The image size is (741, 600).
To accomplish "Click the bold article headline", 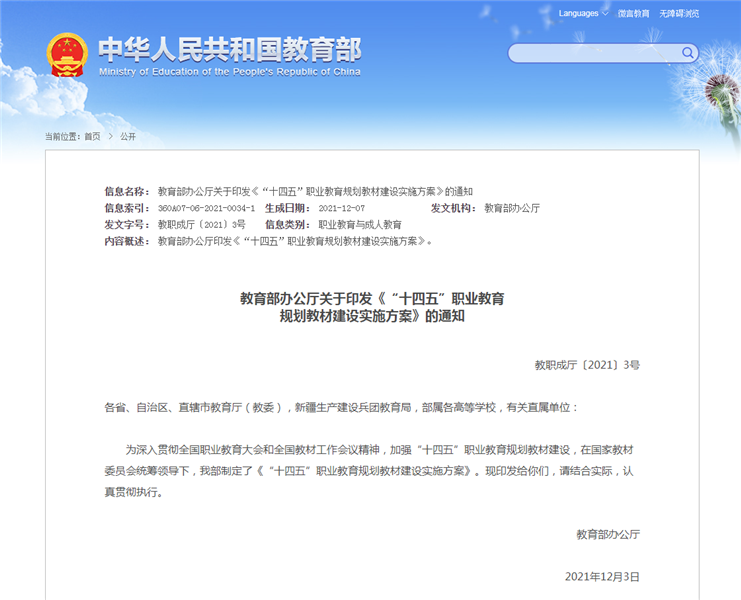I will (x=372, y=307).
